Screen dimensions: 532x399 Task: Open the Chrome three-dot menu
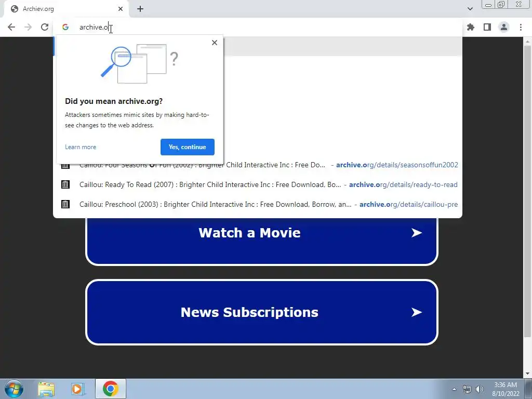pos(521,27)
